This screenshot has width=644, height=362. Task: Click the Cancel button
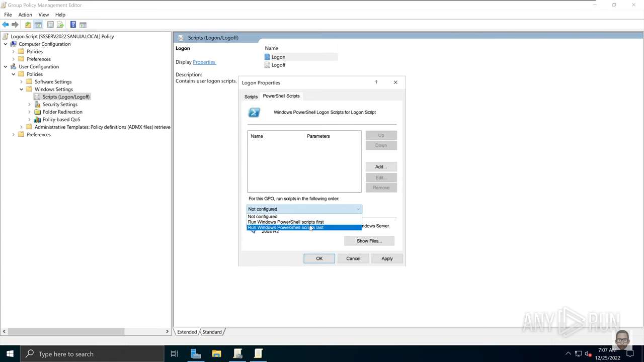click(353, 258)
